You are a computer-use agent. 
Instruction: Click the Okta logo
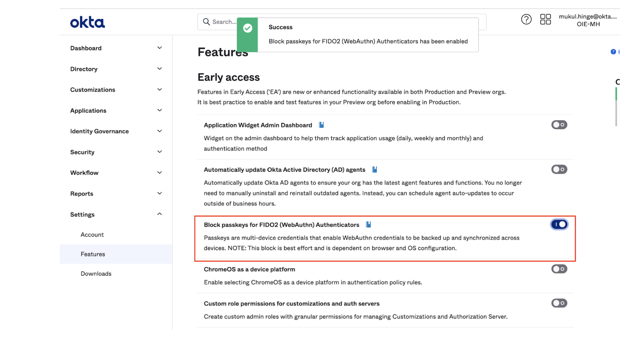click(x=87, y=22)
